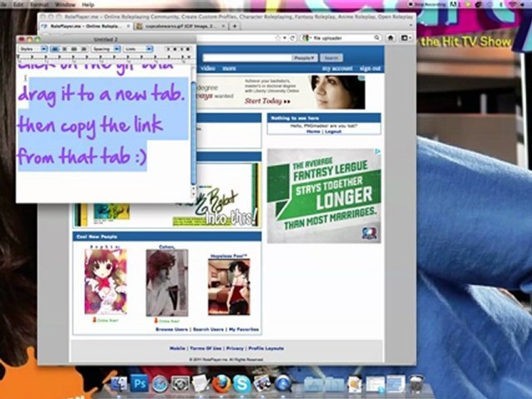532x399 pixels.
Task: Open Cohen's profile picture
Action: point(167,283)
